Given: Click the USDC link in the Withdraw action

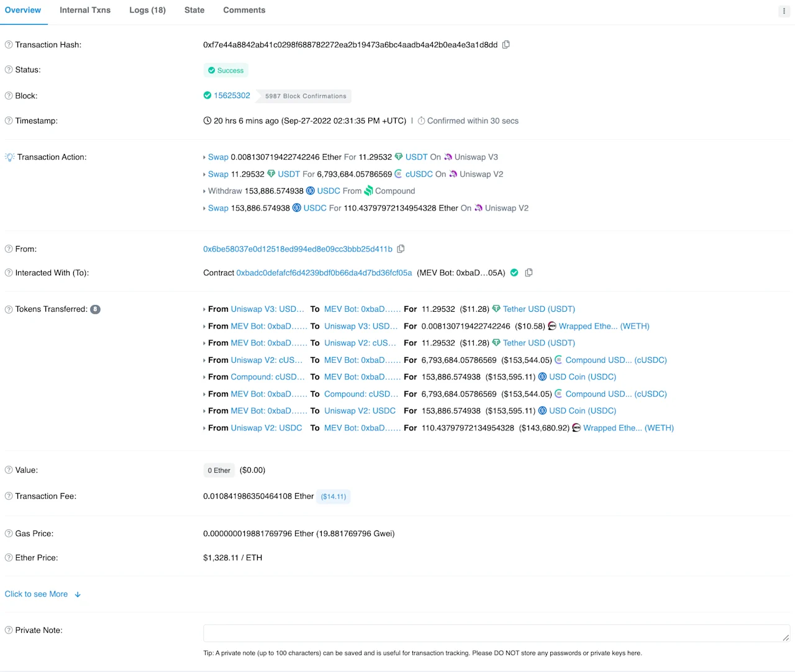Looking at the screenshot, I should [x=329, y=191].
